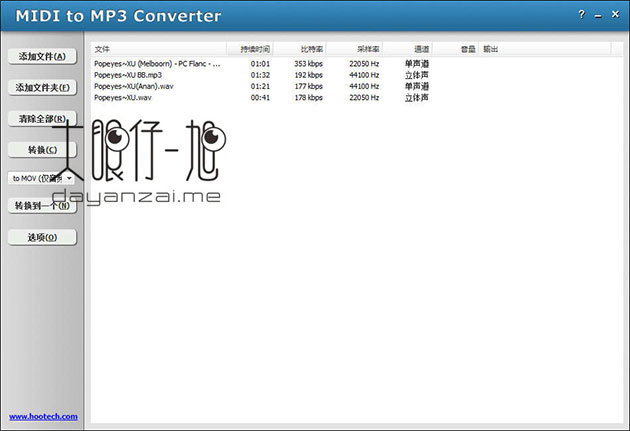Click the 01:21 duration cell
The width and height of the screenshot is (630, 431).
coord(260,86)
